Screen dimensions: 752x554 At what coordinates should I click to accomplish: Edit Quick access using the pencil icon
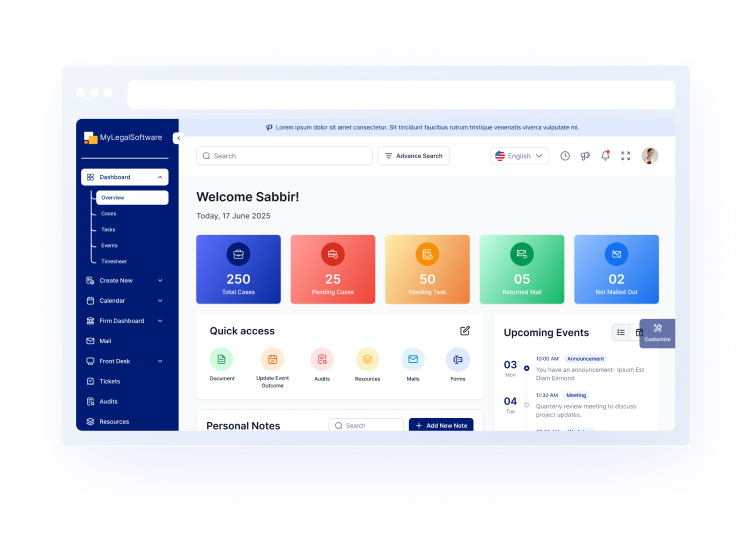465,331
